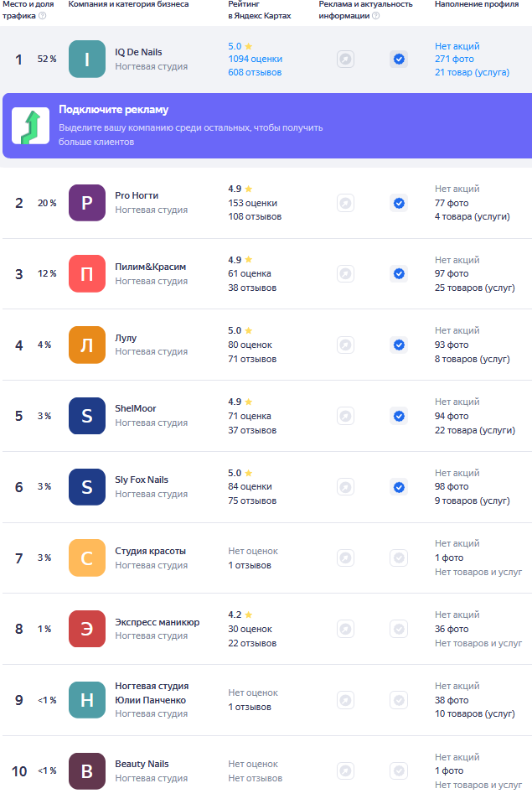The height and width of the screenshot is (804, 532).
Task: Click the "ShelMoor" company name
Action: pyautogui.click(x=136, y=408)
